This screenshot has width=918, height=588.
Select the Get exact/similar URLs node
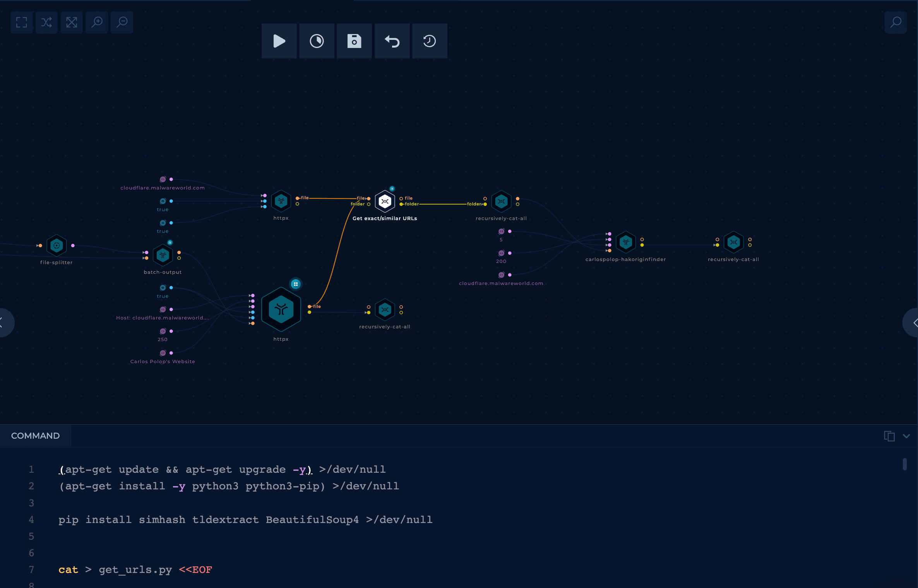click(385, 202)
